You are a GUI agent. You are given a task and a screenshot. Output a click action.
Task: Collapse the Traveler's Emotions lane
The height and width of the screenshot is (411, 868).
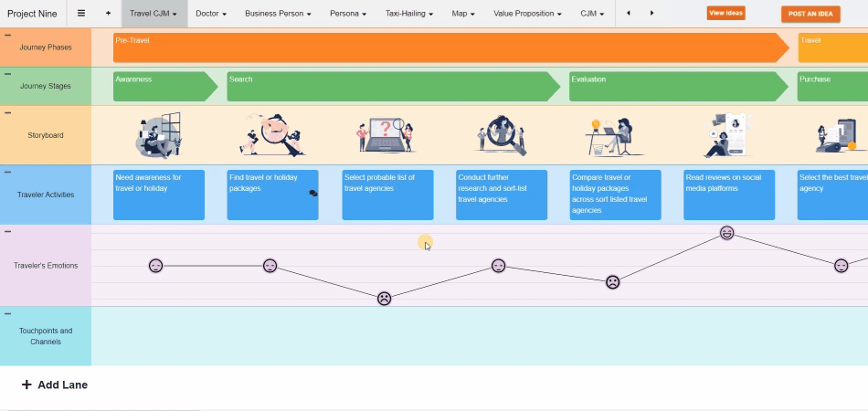tap(8, 232)
